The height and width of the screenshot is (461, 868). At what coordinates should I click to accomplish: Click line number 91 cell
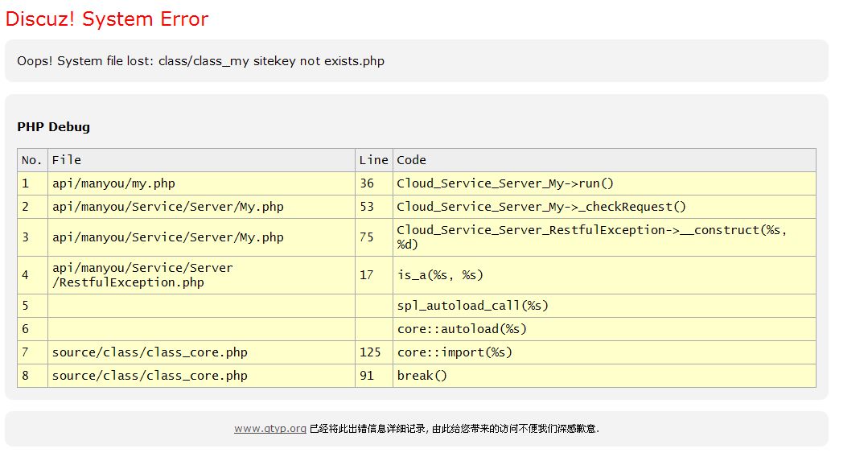[x=373, y=375]
